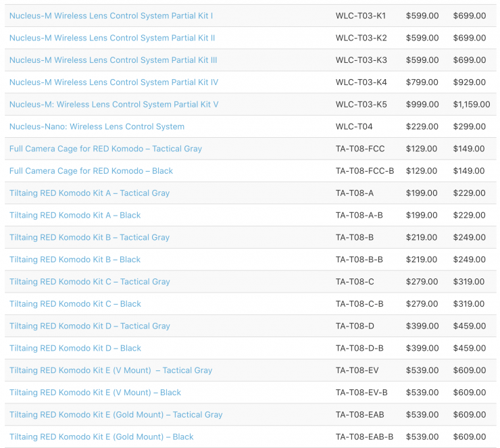Open Nucleus-M Partial Kit V link
Image resolution: width=500 pixels, height=448 pixels.
coord(114,105)
